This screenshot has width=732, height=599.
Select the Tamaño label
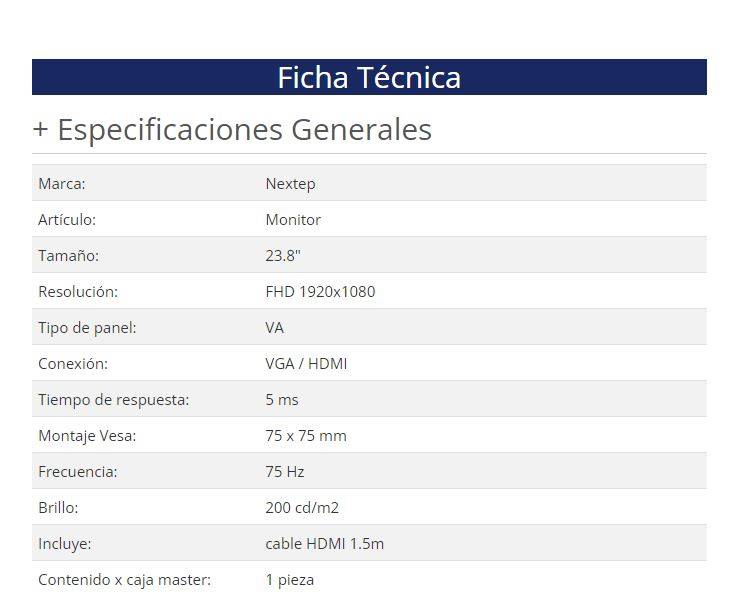(x=68, y=256)
